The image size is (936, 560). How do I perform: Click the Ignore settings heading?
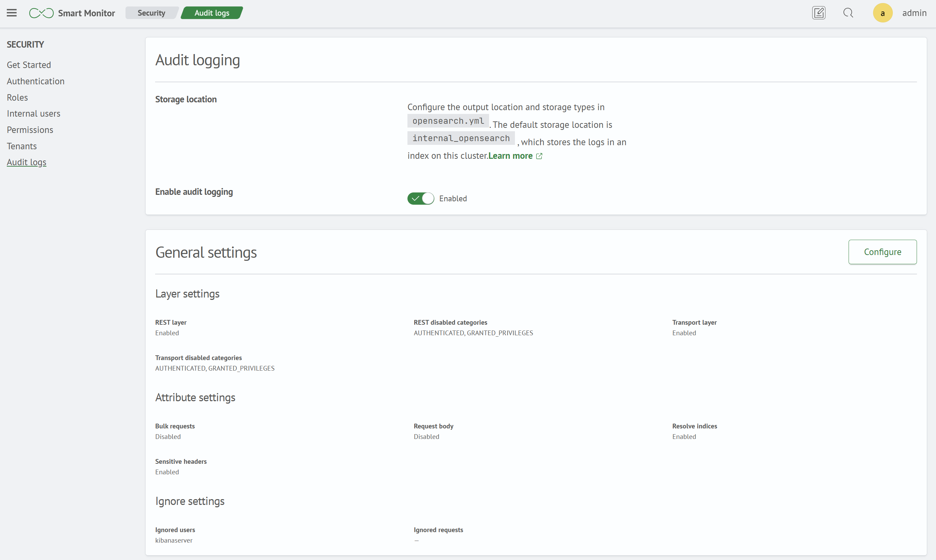190,501
